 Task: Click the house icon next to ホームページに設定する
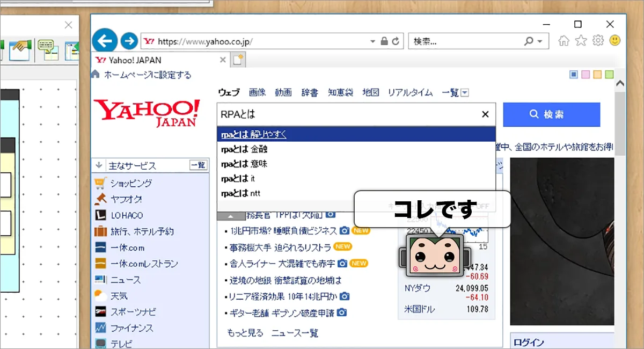pos(95,75)
